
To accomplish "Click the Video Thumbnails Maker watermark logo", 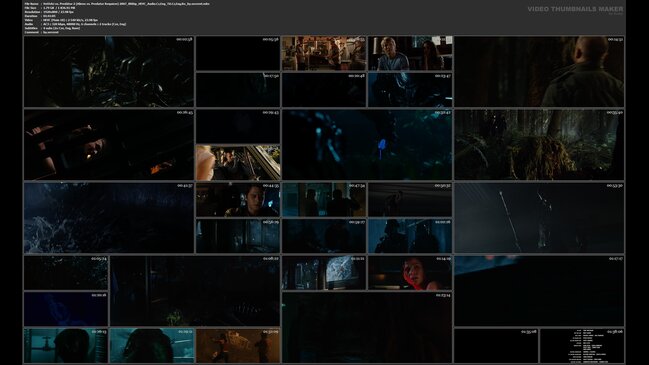I will tap(575, 9).
